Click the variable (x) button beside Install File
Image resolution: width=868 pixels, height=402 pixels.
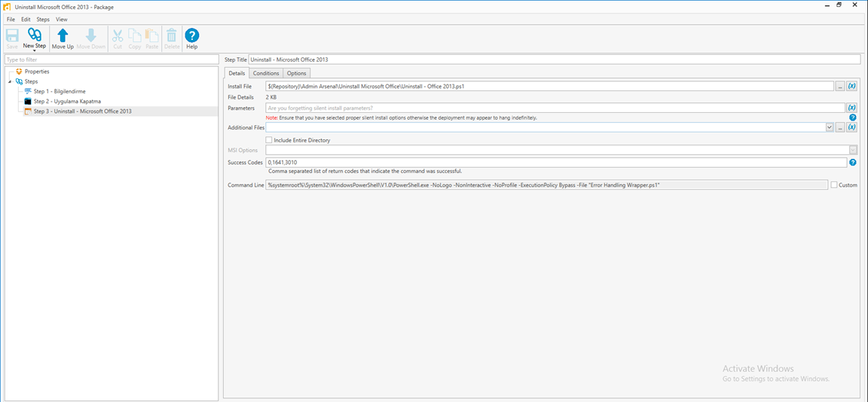coord(852,87)
